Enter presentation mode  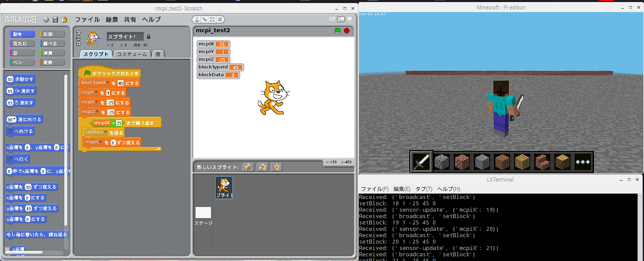(x=350, y=19)
